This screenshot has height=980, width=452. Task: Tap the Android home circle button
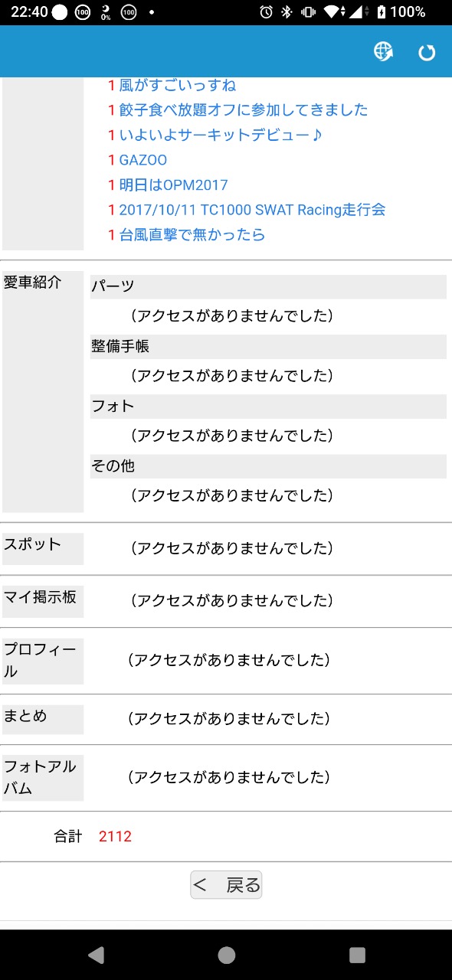226,955
